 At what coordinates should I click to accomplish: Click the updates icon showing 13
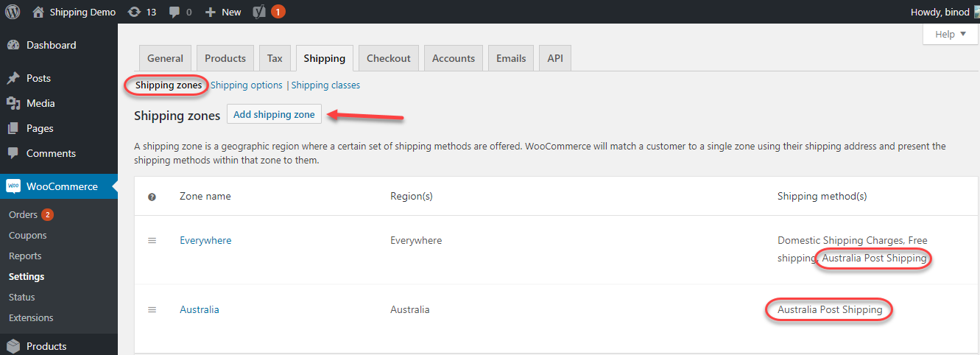(134, 12)
